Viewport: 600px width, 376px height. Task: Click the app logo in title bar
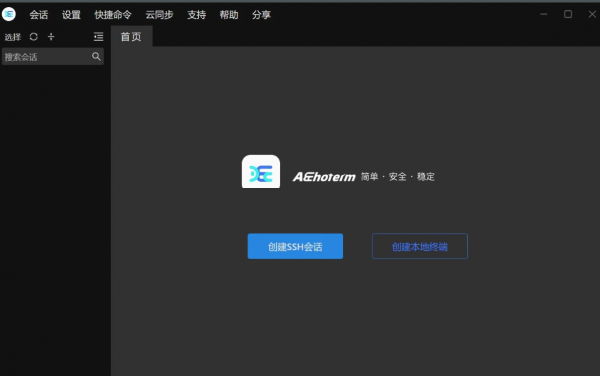tap(9, 15)
